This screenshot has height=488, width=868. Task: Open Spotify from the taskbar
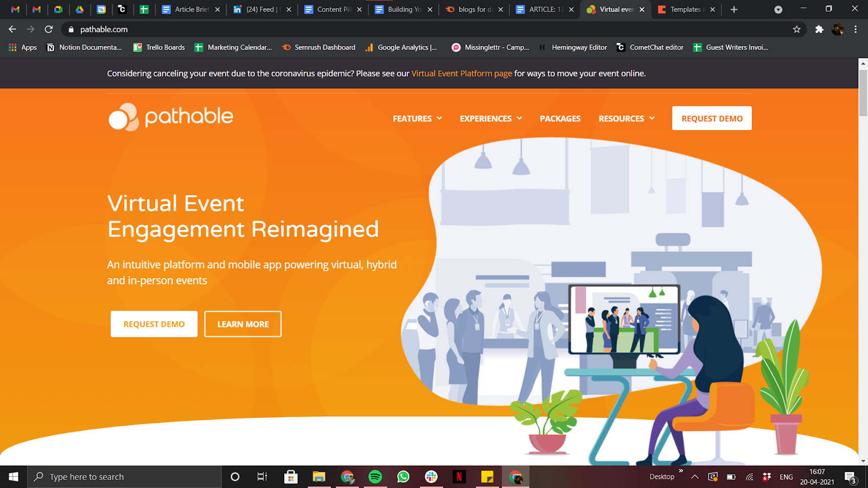click(375, 477)
